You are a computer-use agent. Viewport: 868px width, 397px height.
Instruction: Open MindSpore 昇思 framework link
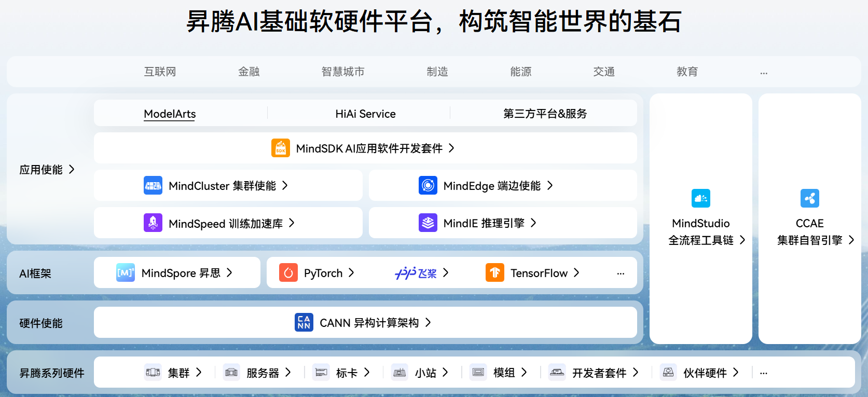tap(181, 273)
